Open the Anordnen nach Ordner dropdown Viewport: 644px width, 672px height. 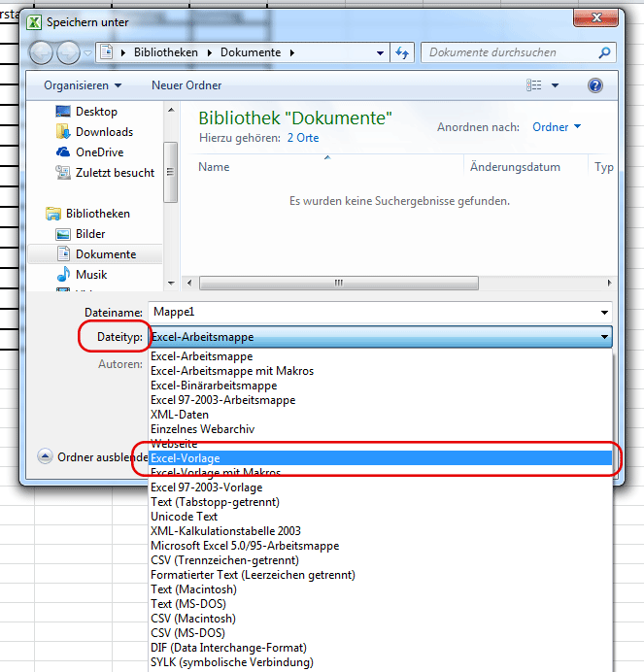click(x=557, y=127)
